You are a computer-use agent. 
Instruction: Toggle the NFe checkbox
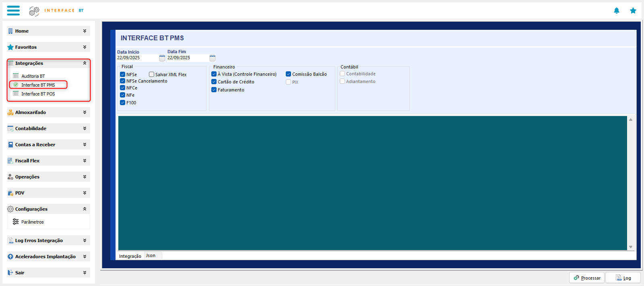pos(122,95)
